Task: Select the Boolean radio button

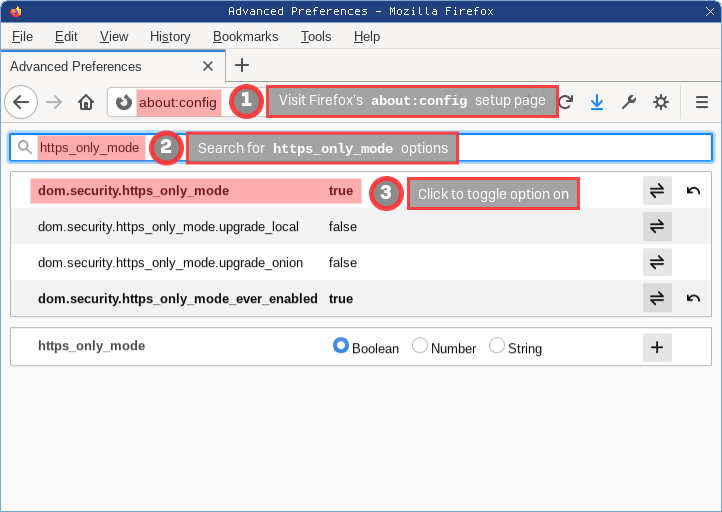Action: coord(341,345)
